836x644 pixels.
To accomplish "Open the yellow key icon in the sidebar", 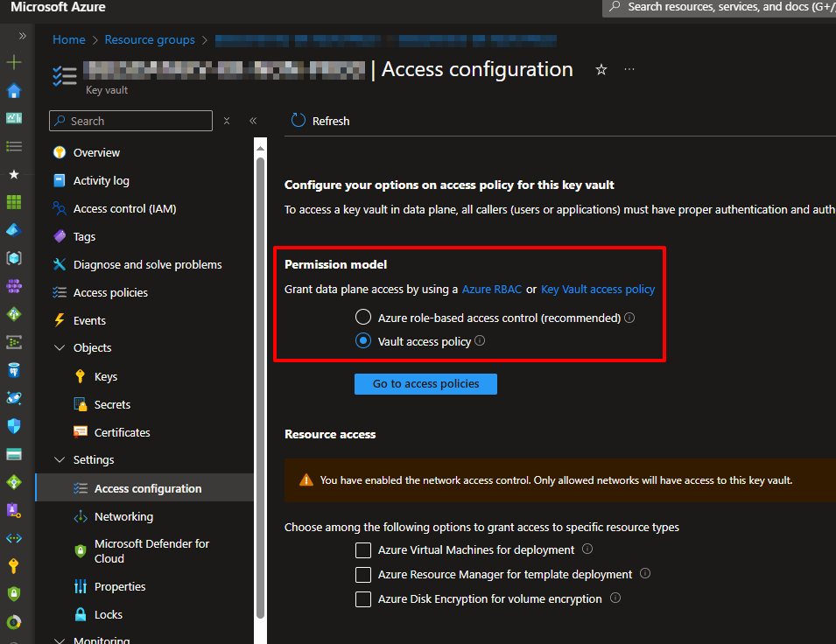I will (14, 565).
